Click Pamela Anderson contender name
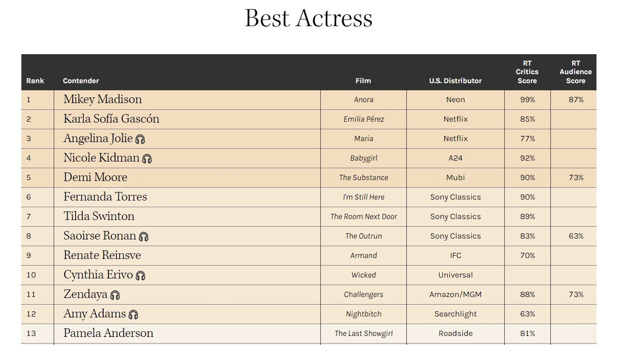 pos(108,333)
